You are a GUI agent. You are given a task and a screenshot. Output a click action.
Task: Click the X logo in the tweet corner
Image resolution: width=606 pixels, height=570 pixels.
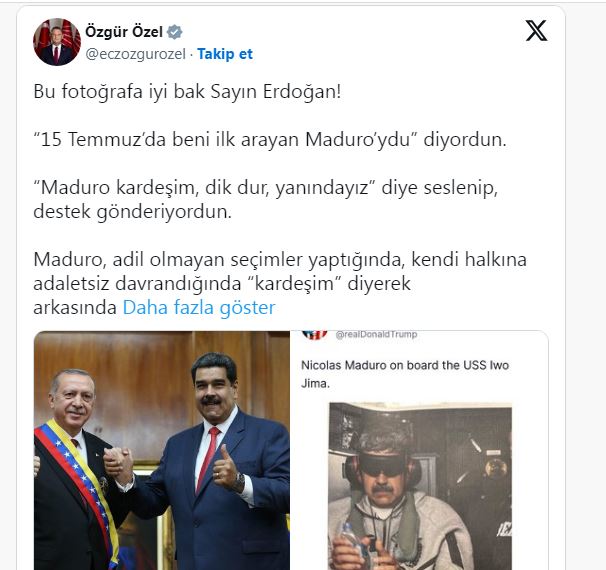(536, 30)
